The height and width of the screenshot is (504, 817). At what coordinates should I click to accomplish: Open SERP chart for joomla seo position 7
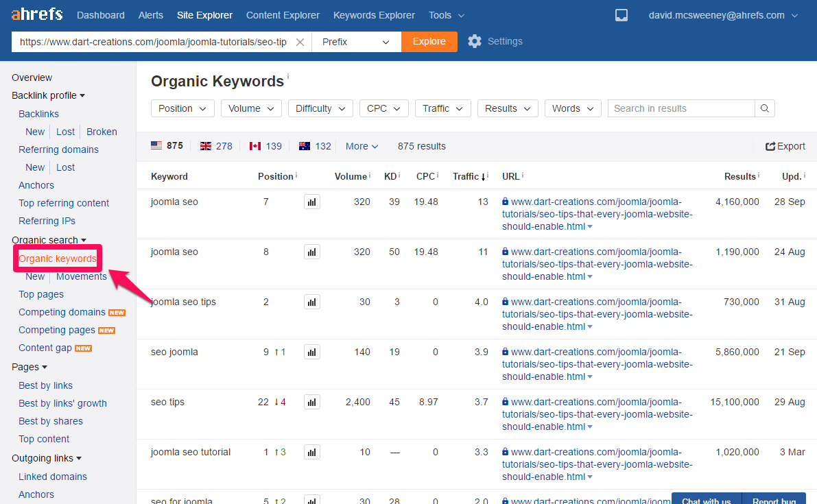tap(312, 202)
